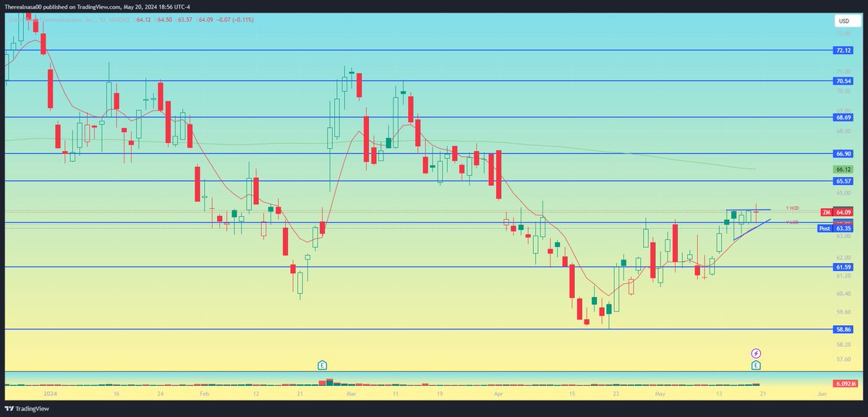Click the earnings E marker near Feb 21

pyautogui.click(x=322, y=366)
